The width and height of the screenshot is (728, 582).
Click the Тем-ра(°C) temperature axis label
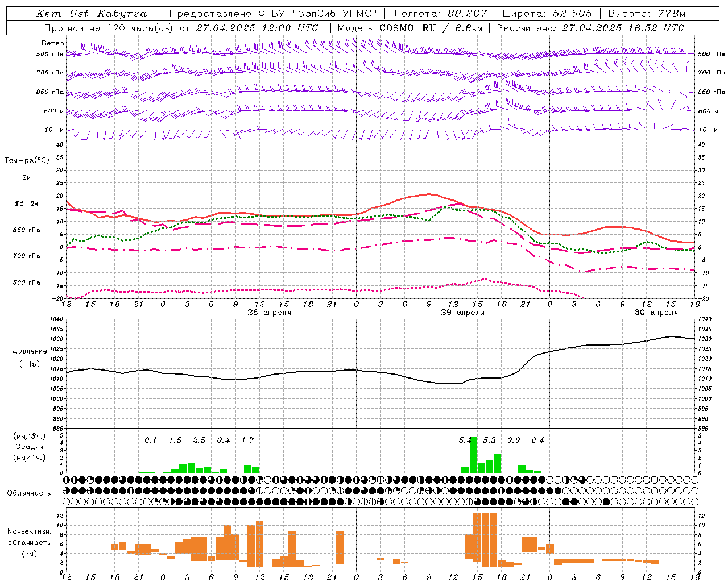(x=27, y=161)
